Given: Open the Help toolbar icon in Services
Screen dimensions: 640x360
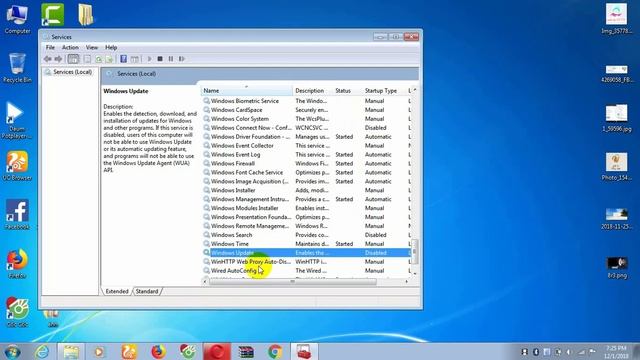Looking at the screenshot, I should [123, 59].
